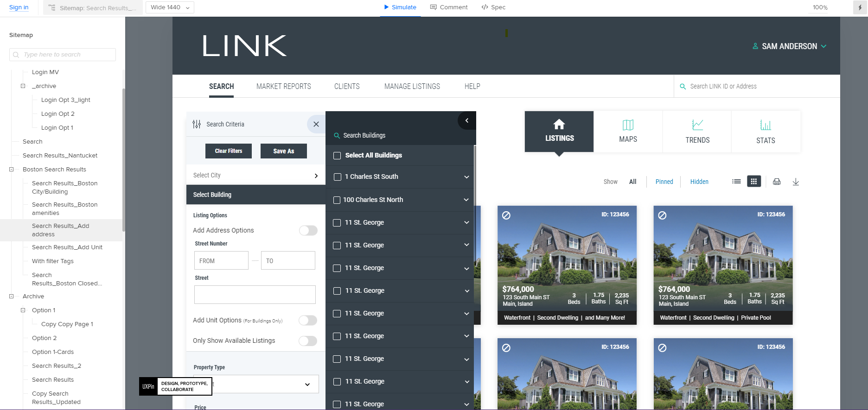Open the Sam Anderson user menu

coord(789,46)
